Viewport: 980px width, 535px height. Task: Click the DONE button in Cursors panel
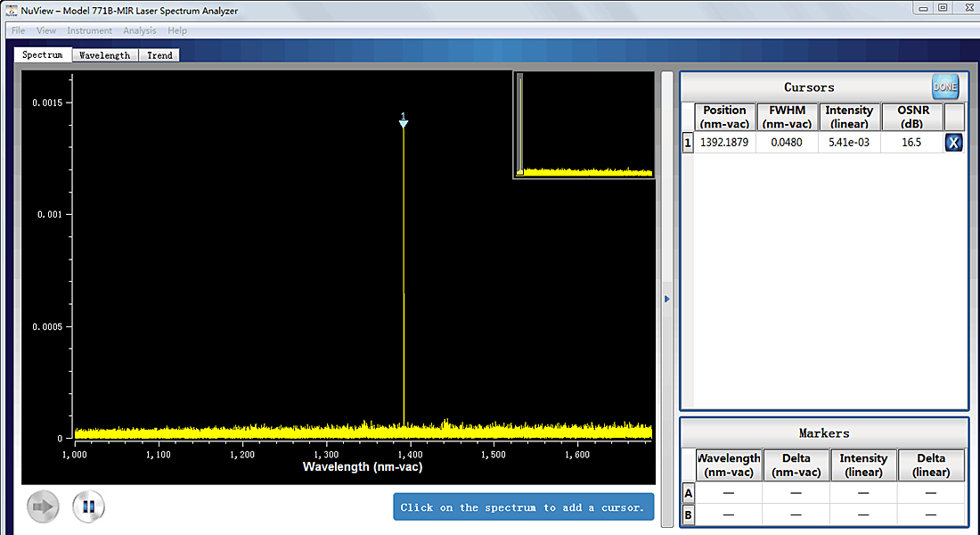tap(944, 86)
